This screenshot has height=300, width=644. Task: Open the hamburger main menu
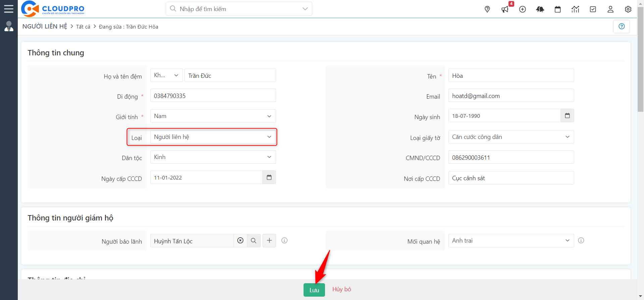click(9, 9)
